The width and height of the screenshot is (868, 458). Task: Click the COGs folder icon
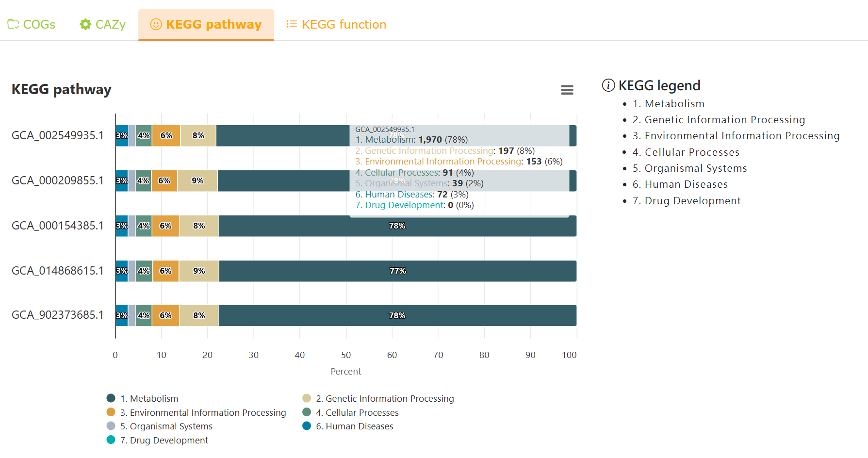pos(13,24)
